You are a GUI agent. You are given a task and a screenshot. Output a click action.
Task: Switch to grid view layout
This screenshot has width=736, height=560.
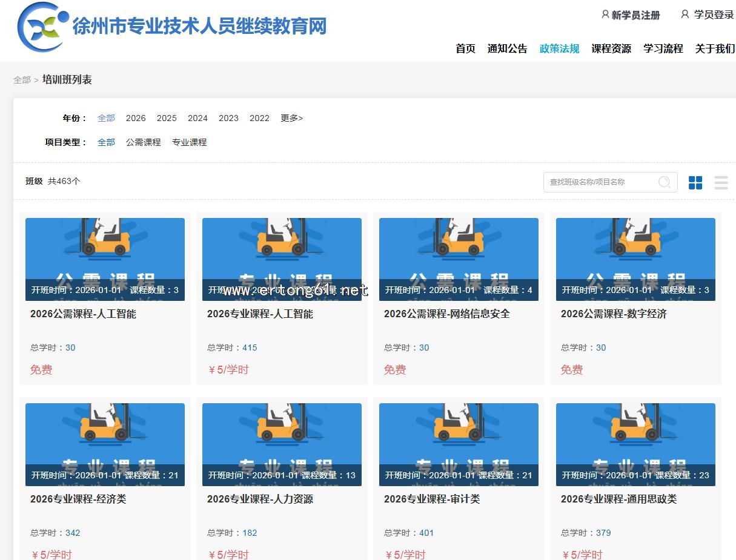tap(695, 182)
